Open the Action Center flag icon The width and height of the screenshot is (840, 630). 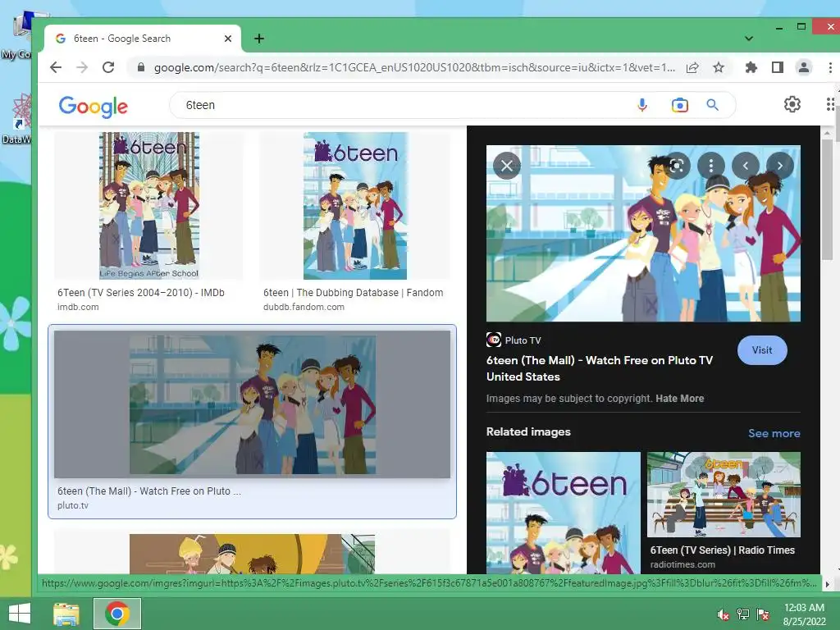coord(763,614)
